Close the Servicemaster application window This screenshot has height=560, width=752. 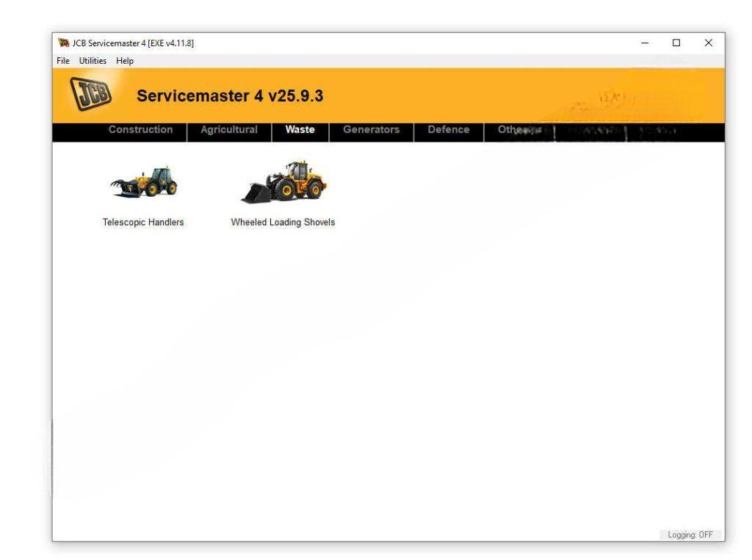click(x=708, y=43)
